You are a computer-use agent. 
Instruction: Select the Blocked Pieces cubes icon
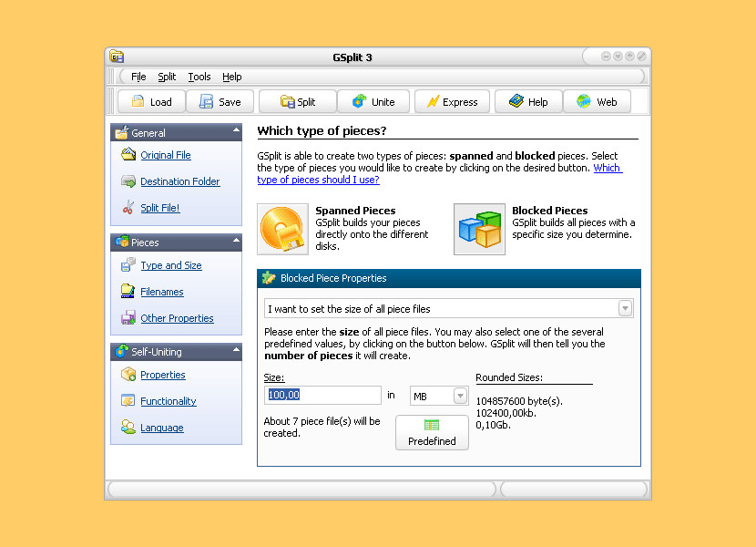point(479,229)
